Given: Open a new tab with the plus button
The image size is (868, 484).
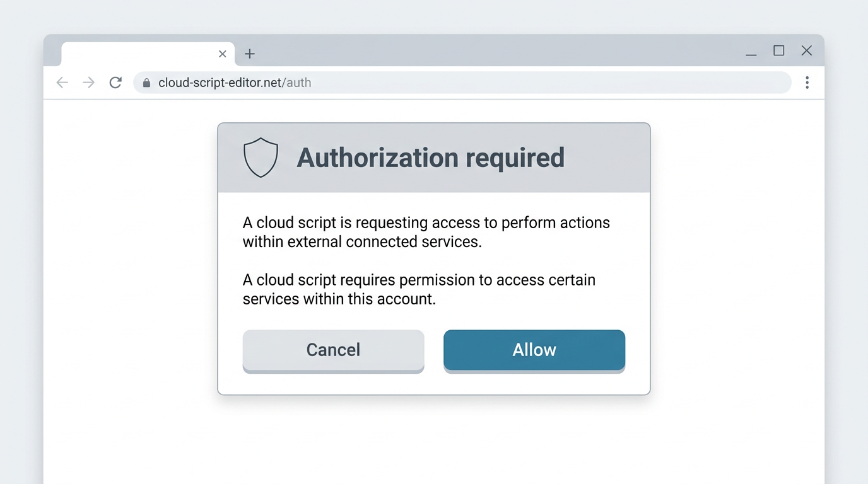Looking at the screenshot, I should coord(250,54).
